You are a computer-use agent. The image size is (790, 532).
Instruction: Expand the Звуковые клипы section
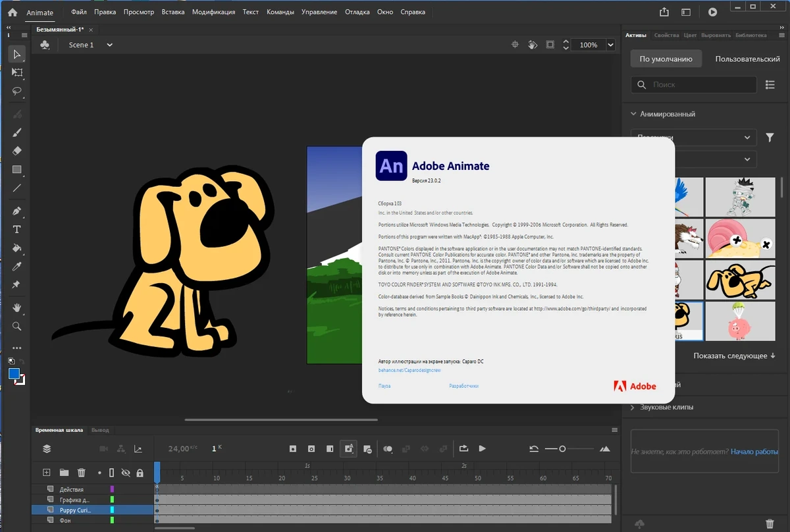coord(633,407)
